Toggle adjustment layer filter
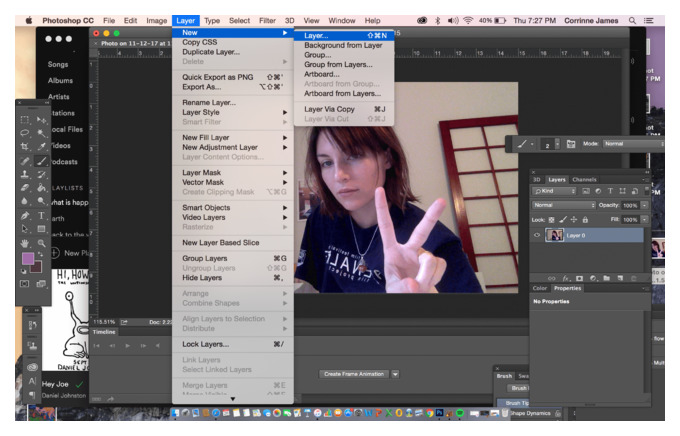Screen dimensions: 680x436 598,191
